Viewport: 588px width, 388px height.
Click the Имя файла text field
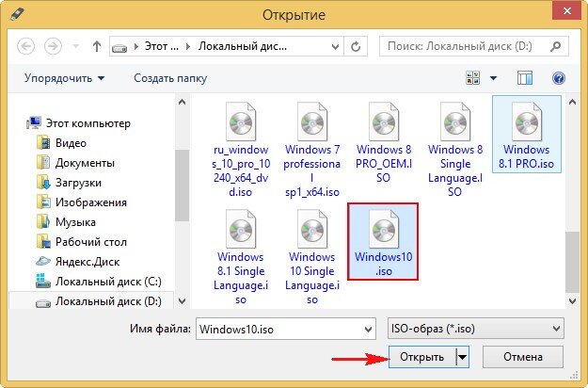coord(285,329)
